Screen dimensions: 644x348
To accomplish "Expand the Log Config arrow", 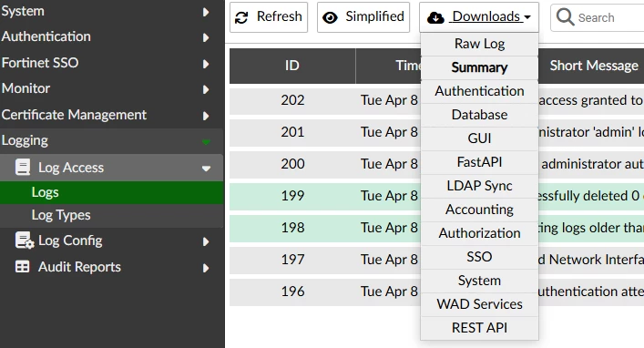I will [206, 241].
